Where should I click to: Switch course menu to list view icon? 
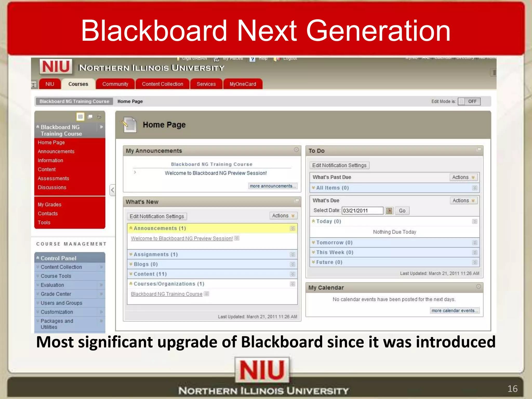(x=80, y=117)
